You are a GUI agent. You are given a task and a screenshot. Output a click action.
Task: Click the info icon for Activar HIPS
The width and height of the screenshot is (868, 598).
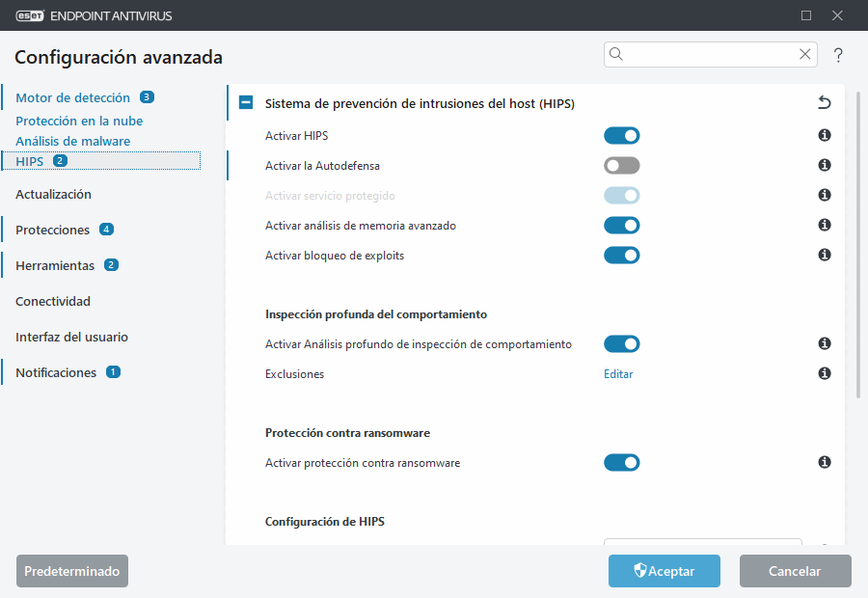click(825, 135)
